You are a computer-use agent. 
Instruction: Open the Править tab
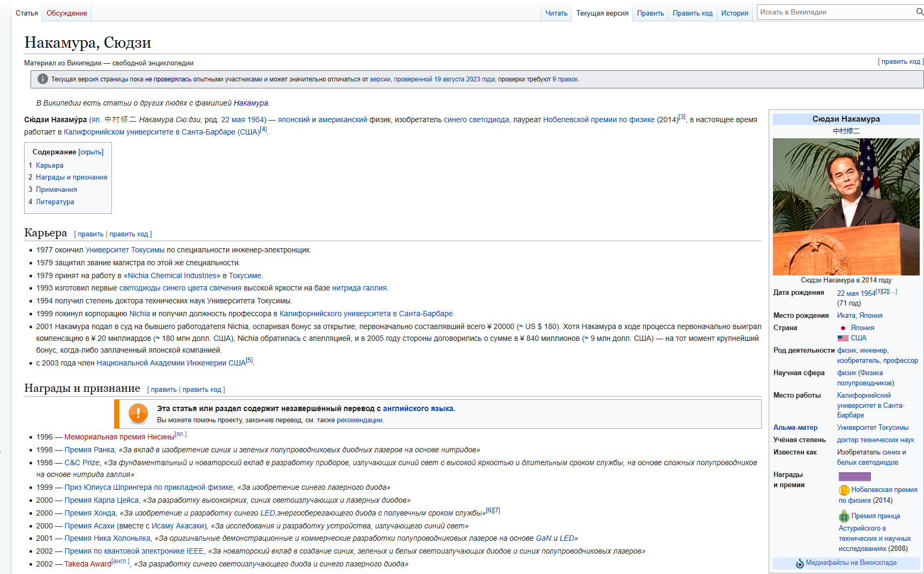[x=650, y=13]
